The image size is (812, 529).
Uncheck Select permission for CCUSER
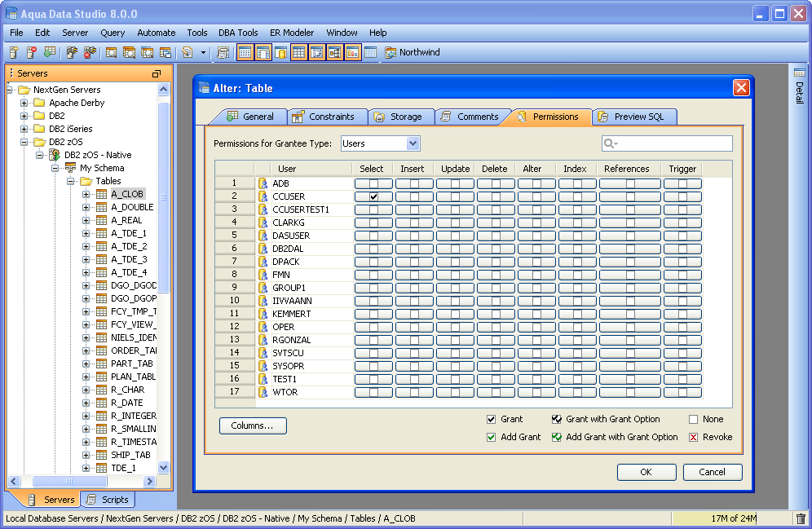373,196
